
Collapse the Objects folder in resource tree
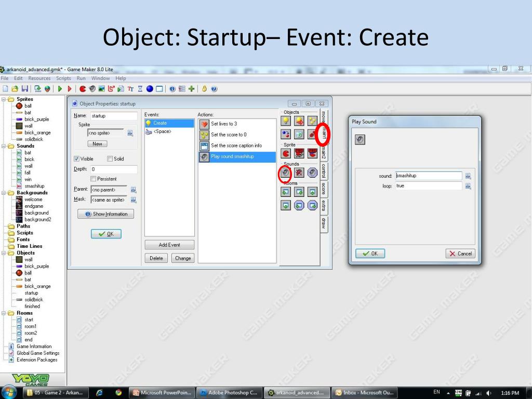[x=4, y=253]
